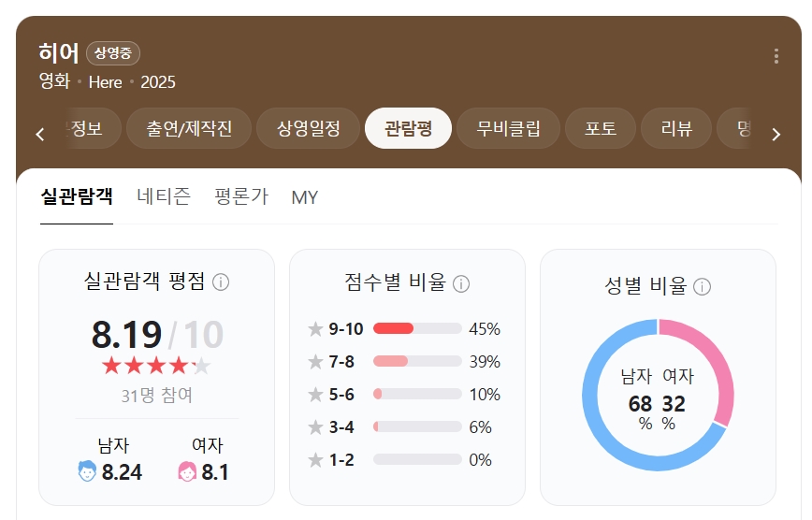Viewport: 812px width, 520px height.
Task: Click info icon next to 실관람객 평점
Action: [x=221, y=282]
